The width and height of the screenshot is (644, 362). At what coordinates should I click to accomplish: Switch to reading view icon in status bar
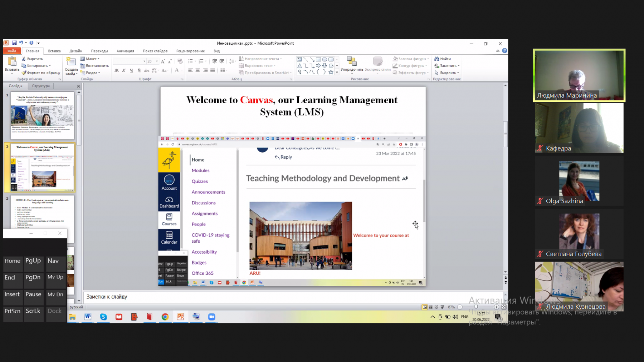click(436, 307)
